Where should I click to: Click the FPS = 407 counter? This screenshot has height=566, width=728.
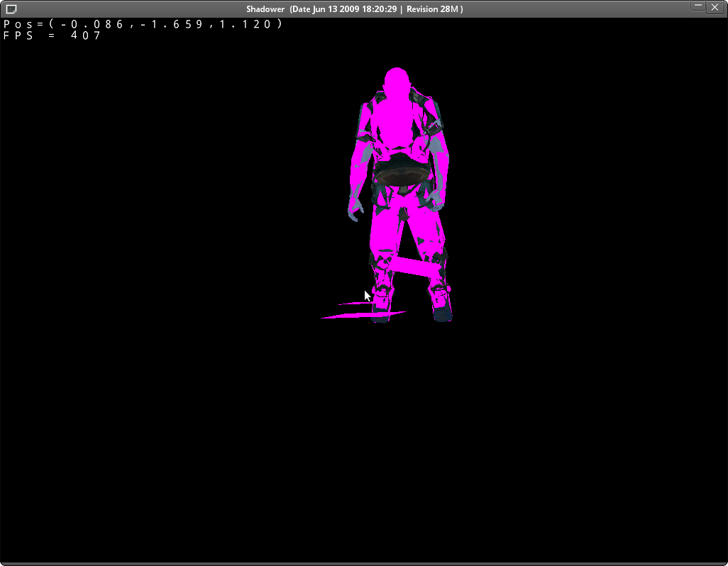coord(52,35)
